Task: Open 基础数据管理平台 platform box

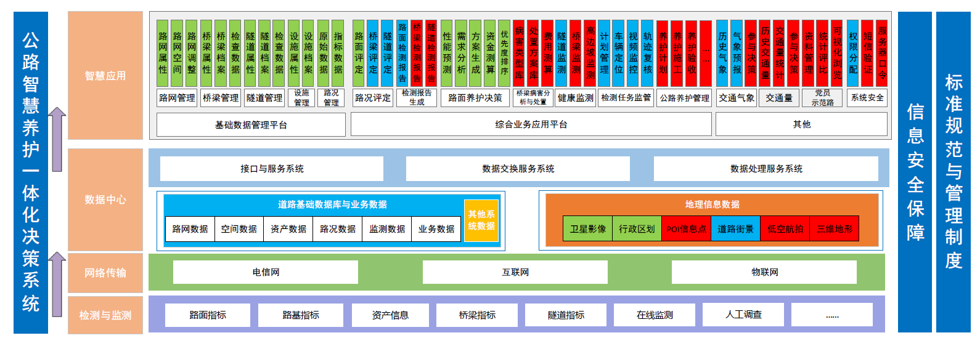Action: (251, 125)
